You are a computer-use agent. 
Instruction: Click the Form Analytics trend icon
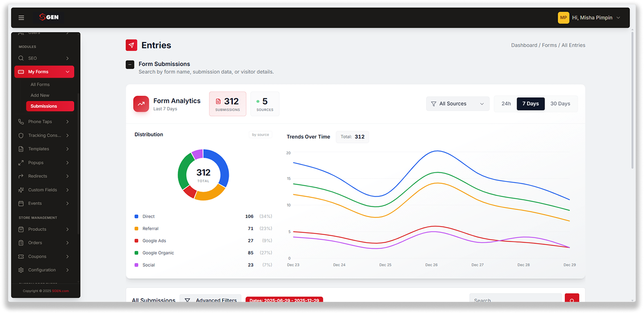click(141, 104)
